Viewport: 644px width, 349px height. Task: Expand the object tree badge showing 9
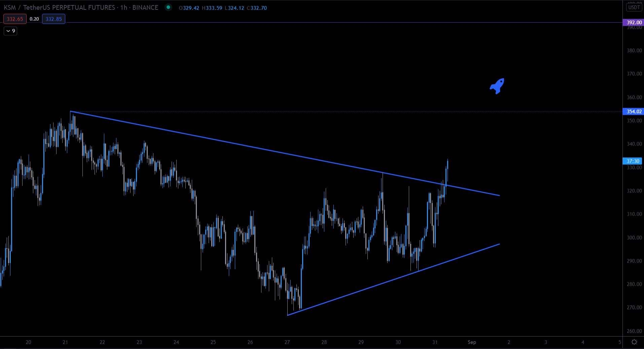(x=10, y=31)
